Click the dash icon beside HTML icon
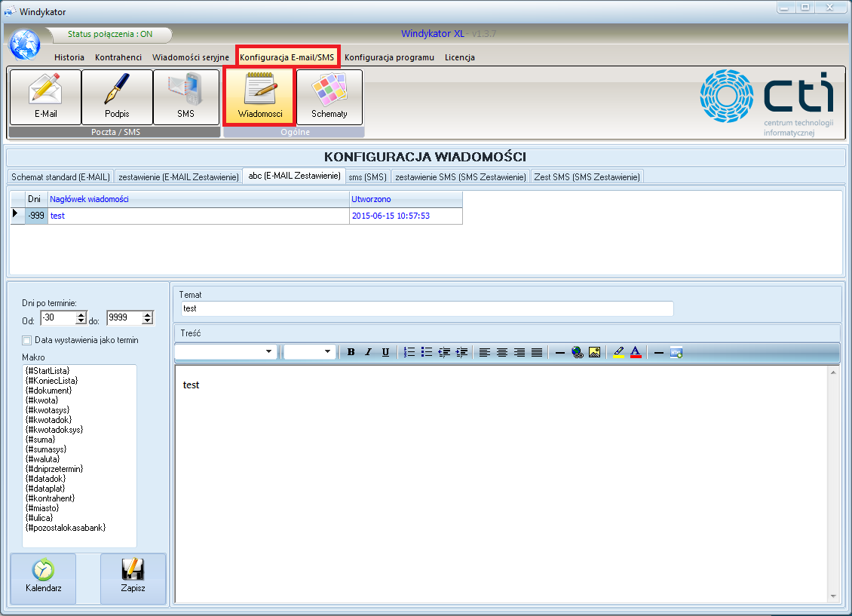 pos(659,353)
